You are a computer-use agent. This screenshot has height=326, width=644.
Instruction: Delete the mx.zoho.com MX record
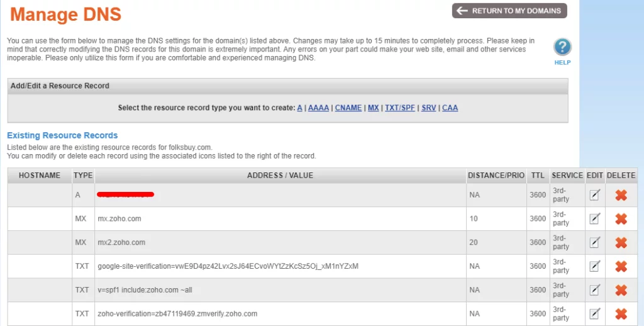(621, 219)
